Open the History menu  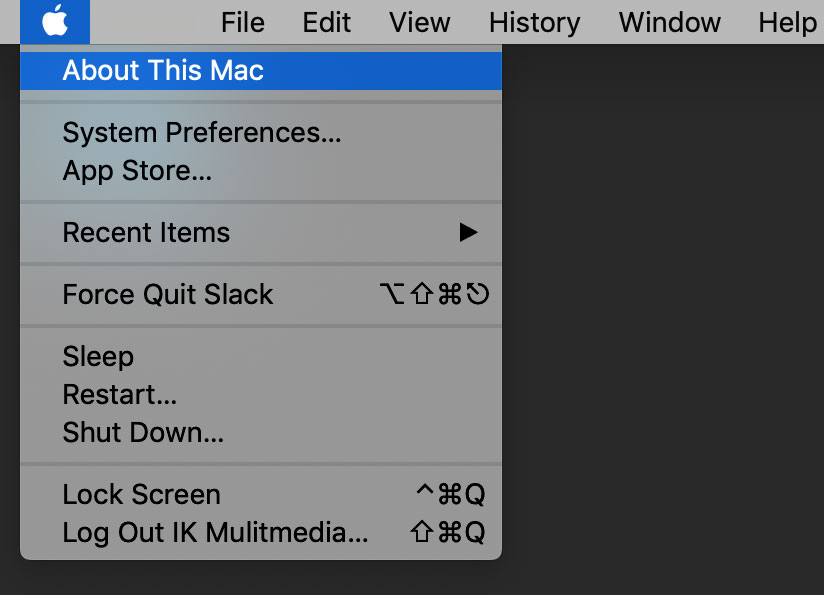(534, 22)
